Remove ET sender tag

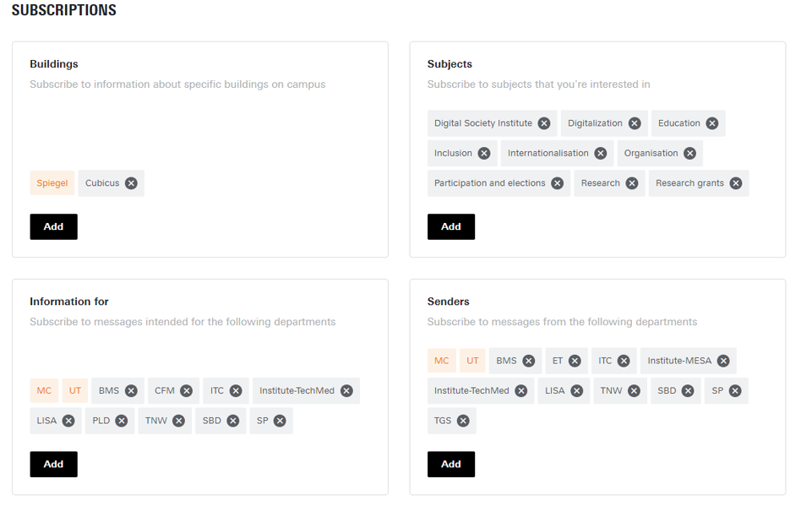pyautogui.click(x=575, y=361)
